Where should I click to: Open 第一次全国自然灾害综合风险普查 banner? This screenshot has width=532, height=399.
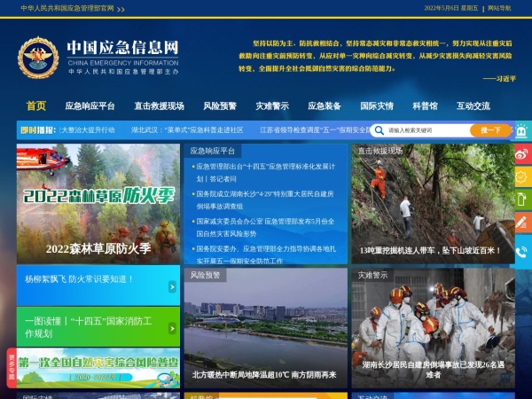pos(98,368)
